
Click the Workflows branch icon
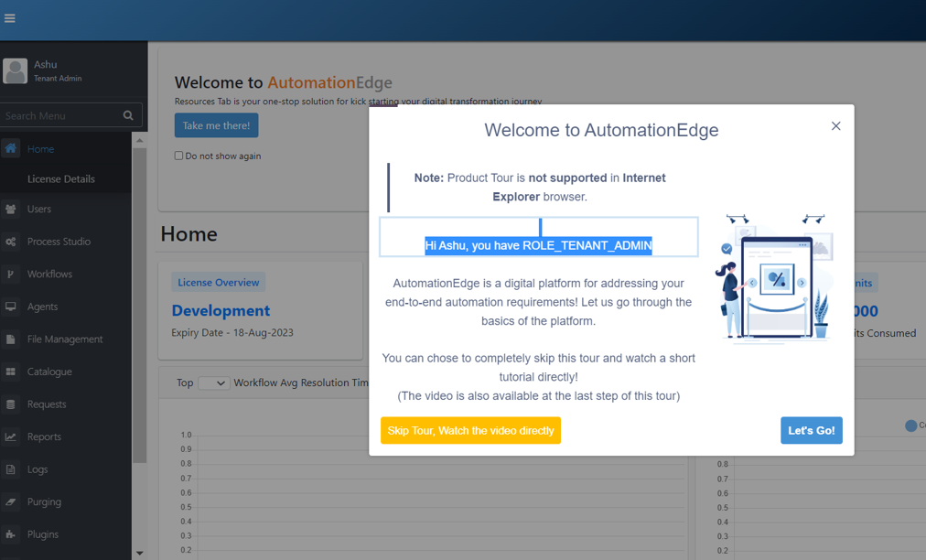11,275
